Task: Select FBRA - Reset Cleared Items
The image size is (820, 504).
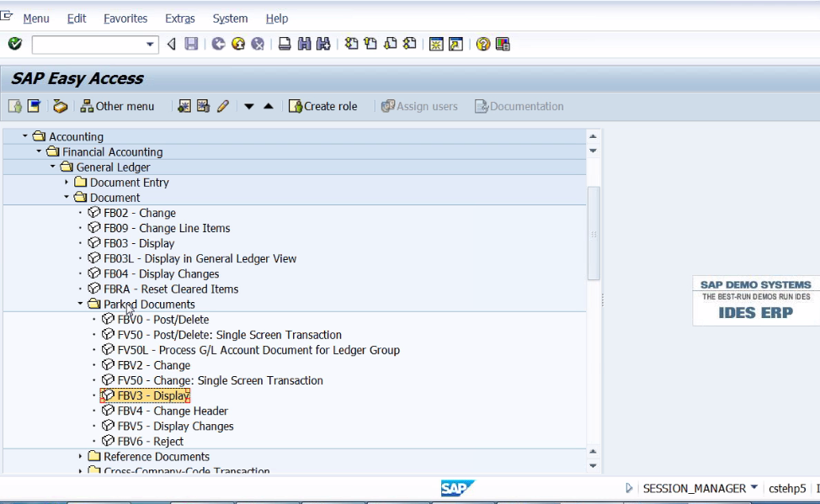Action: point(171,289)
